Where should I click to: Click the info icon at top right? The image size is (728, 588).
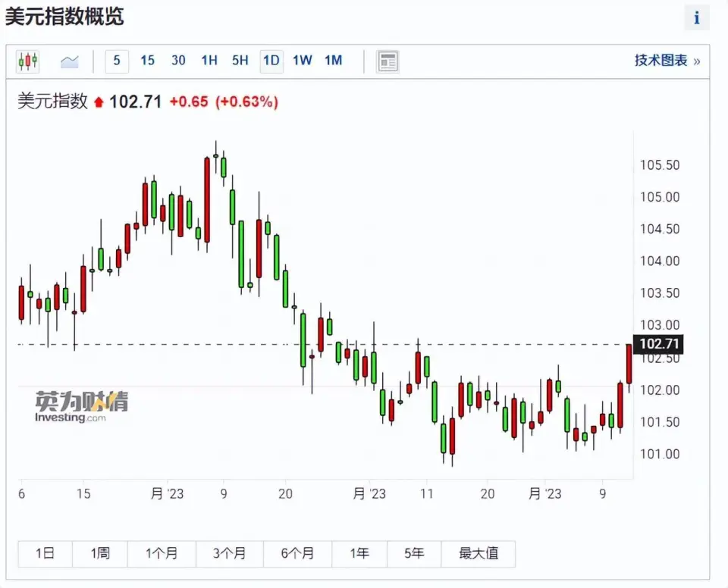696,18
